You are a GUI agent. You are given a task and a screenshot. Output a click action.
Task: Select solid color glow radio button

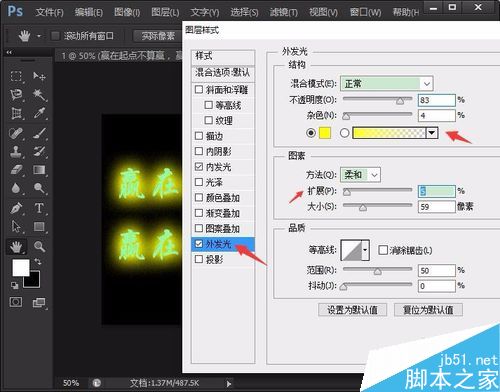pyautogui.click(x=311, y=133)
